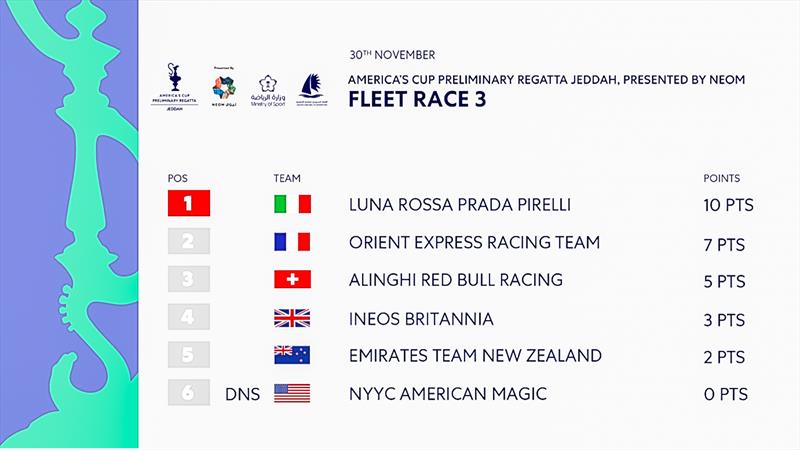800x450 pixels.
Task: Select the French flag icon
Action: click(292, 242)
